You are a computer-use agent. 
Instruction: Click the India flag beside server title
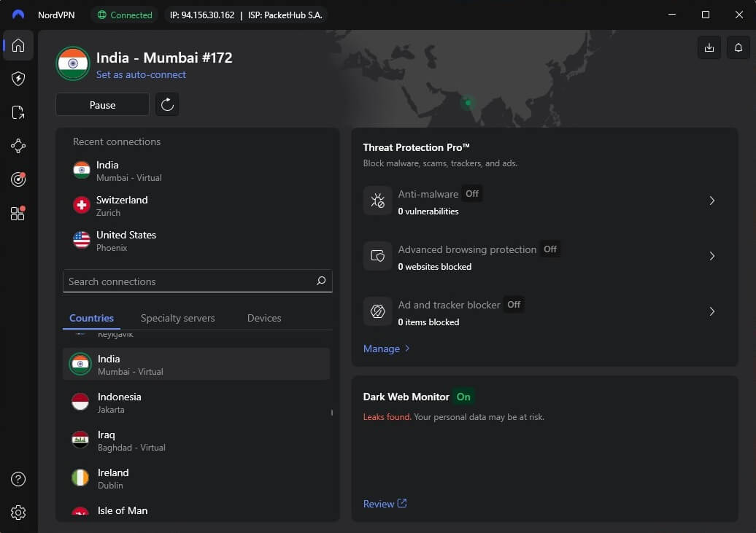[x=73, y=63]
